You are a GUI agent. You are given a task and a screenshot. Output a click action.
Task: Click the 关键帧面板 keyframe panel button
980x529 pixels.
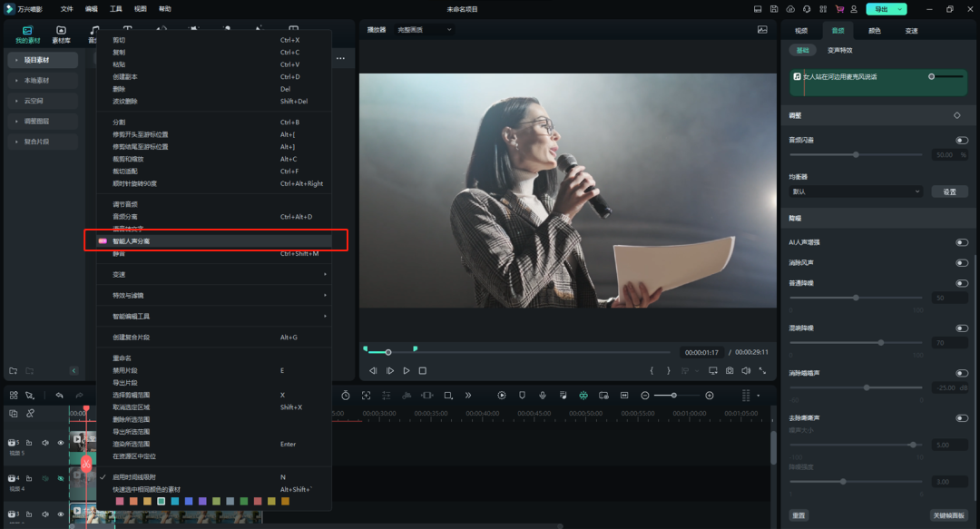pyautogui.click(x=949, y=515)
